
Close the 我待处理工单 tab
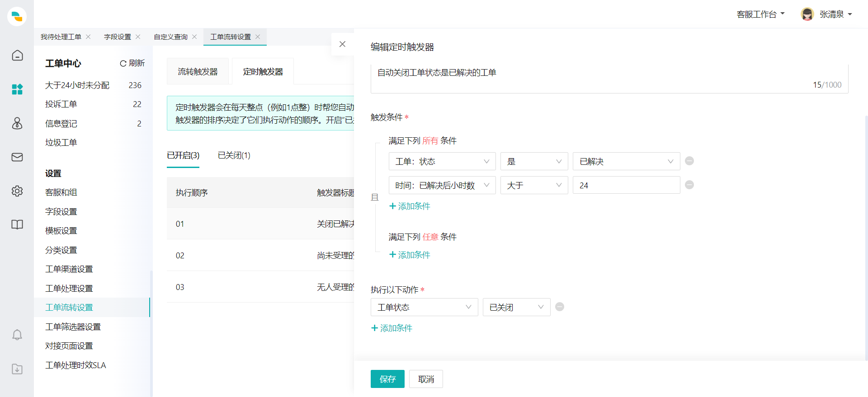[88, 37]
